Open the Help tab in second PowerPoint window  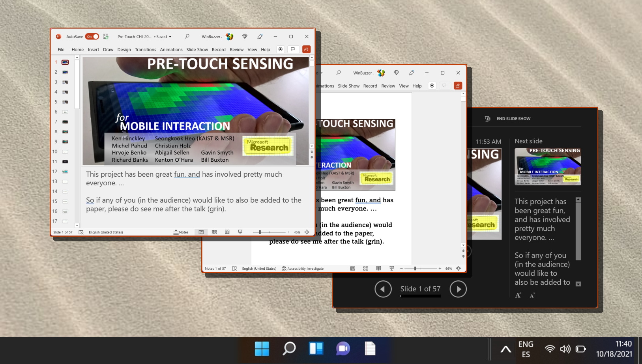(x=417, y=86)
